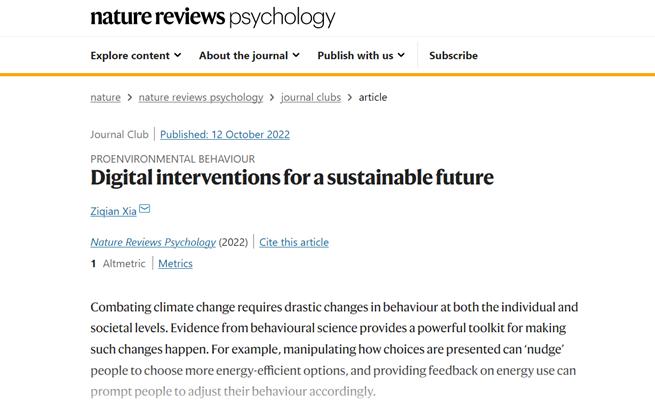Click the envelope icon beside Ziqian Xia
The height and width of the screenshot is (409, 655).
coord(145,209)
